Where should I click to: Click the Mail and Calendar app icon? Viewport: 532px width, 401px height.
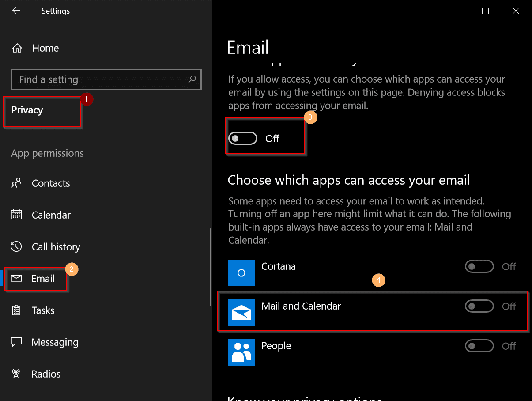click(x=241, y=312)
